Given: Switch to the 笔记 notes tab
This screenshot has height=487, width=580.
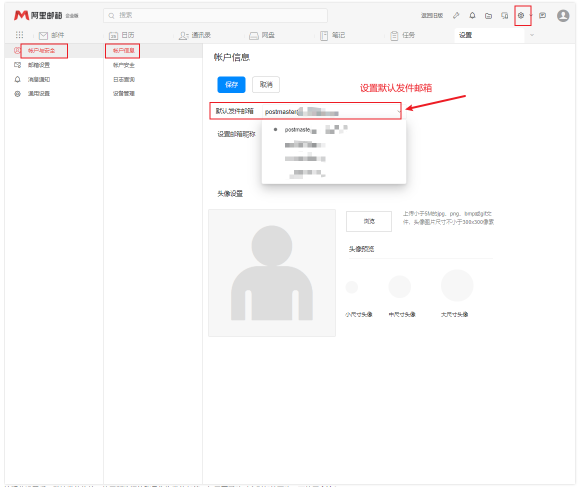Looking at the screenshot, I should pyautogui.click(x=332, y=35).
